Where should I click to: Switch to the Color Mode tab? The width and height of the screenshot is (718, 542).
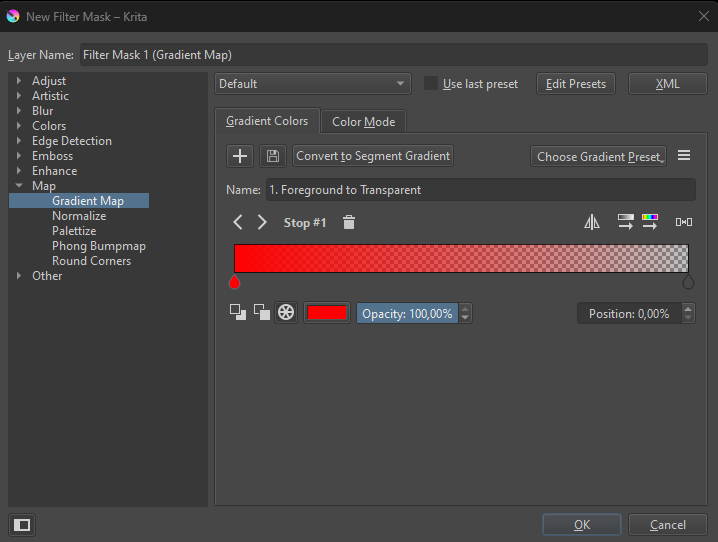click(363, 122)
